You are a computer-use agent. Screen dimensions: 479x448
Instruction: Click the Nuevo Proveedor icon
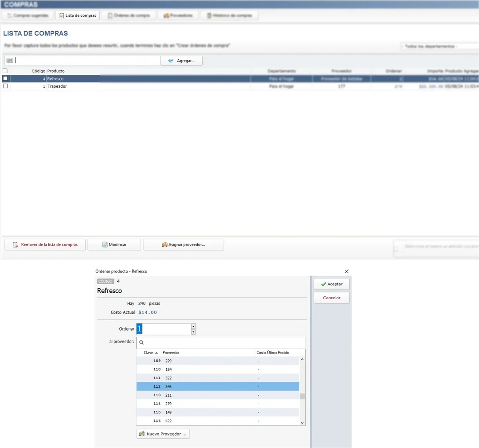click(x=142, y=434)
